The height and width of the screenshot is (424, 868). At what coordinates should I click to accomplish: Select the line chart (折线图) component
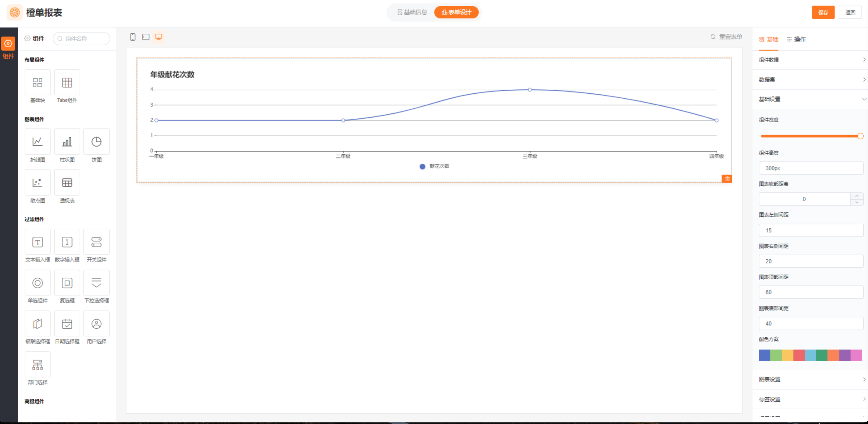37,142
